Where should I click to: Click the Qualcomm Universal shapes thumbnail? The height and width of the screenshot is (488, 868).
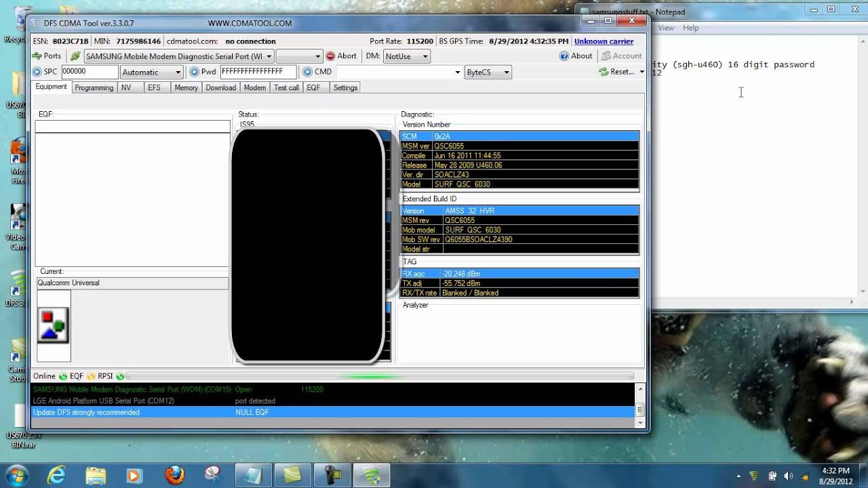pyautogui.click(x=53, y=325)
